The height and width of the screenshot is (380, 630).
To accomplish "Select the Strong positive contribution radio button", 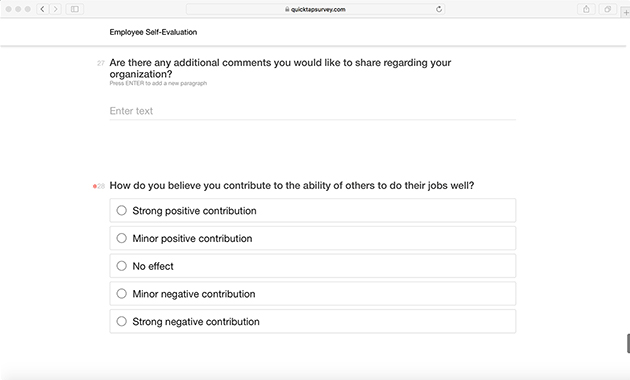I will pyautogui.click(x=121, y=210).
